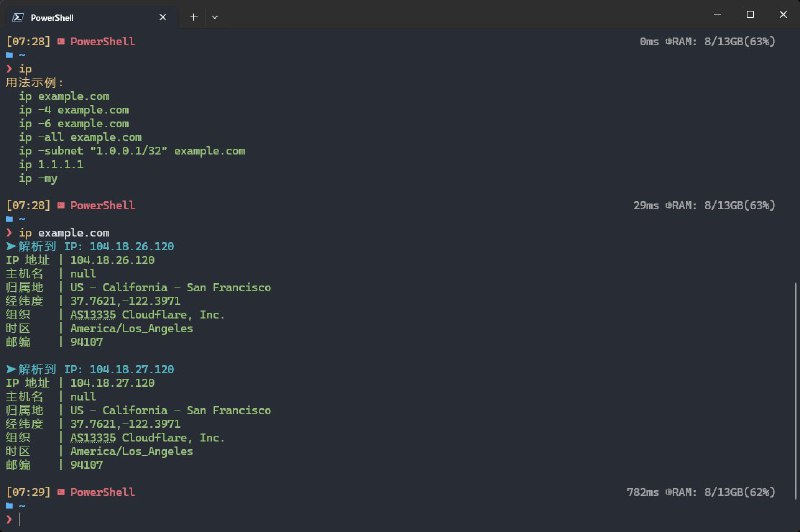Minimize the terminal window

[716, 15]
